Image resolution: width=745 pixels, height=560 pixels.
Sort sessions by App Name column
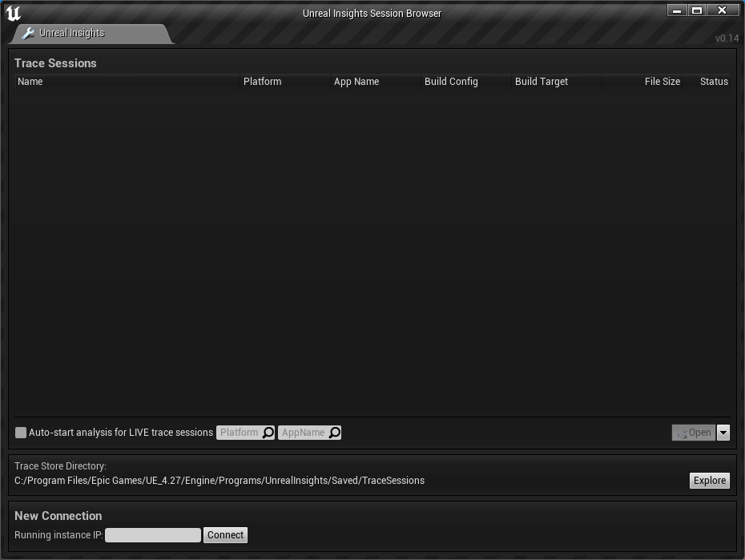point(376,82)
